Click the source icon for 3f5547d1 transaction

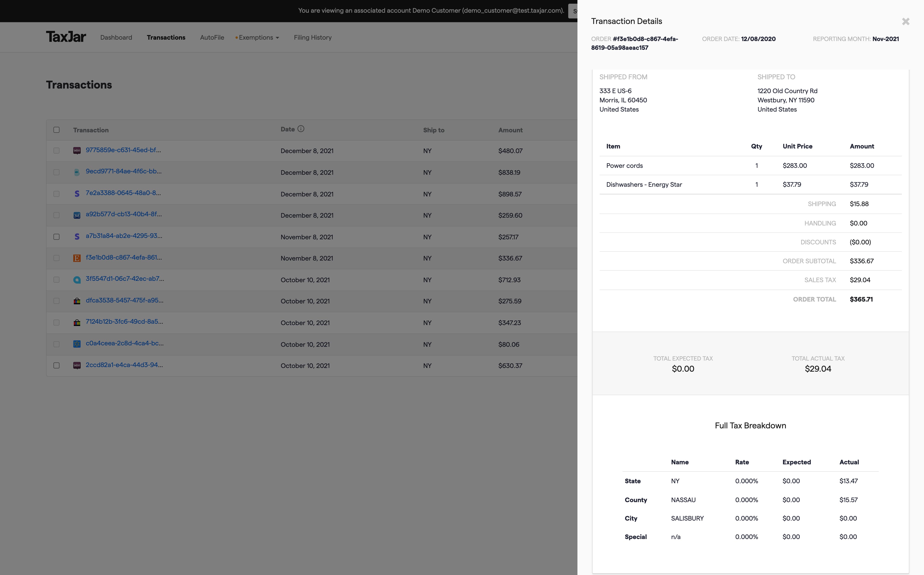coord(77,280)
